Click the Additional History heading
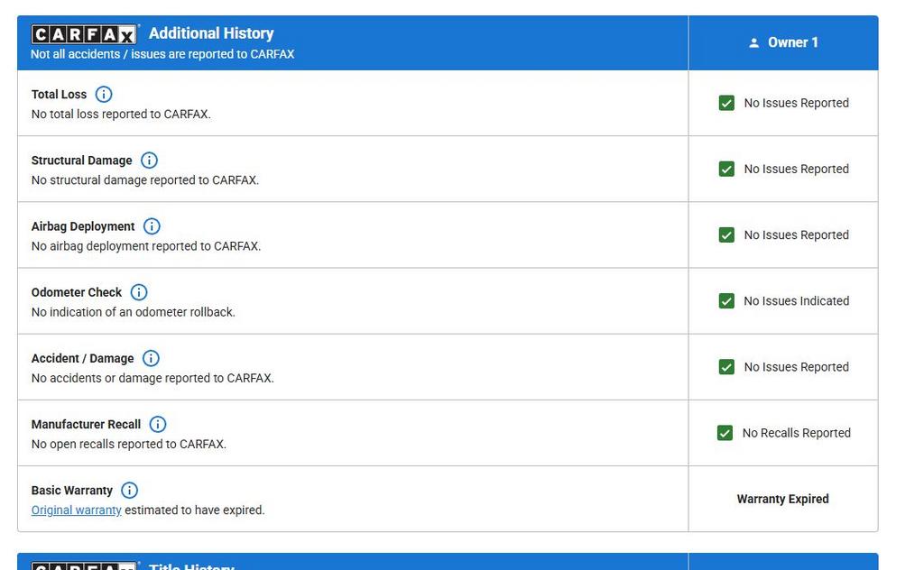The width and height of the screenshot is (924, 570). [211, 33]
